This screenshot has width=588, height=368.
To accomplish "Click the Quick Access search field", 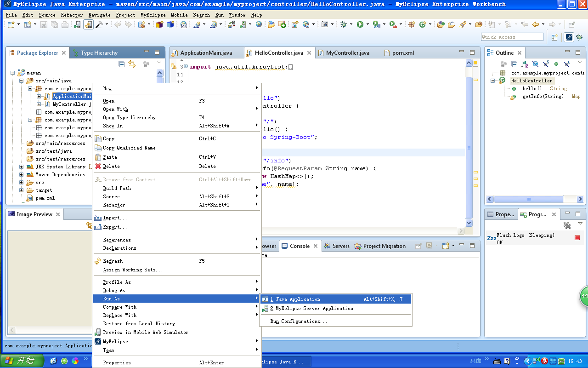I will pyautogui.click(x=512, y=37).
